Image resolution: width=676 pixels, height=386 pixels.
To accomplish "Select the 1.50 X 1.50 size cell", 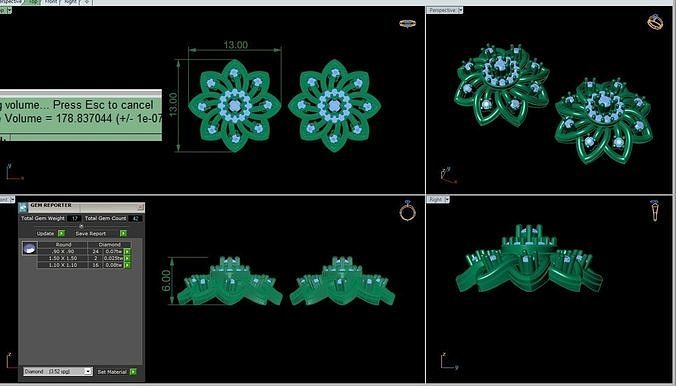I will coord(63,258).
